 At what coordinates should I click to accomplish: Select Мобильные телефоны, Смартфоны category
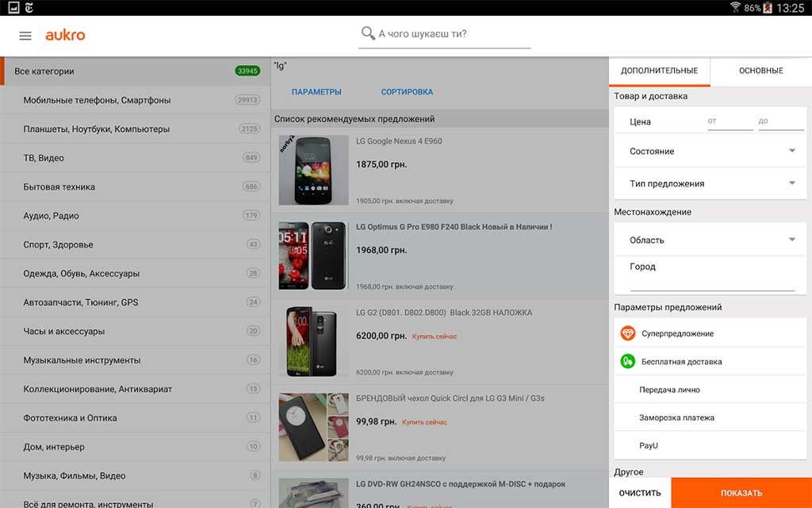point(135,100)
